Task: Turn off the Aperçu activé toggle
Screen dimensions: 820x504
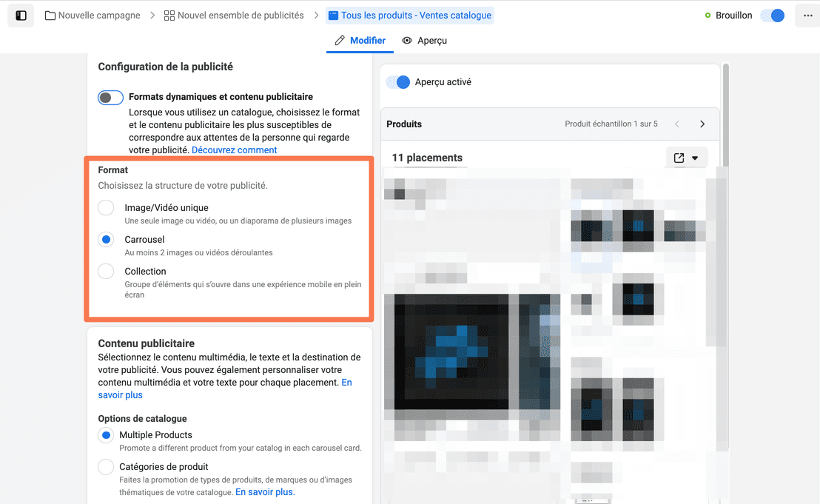Action: (x=398, y=82)
